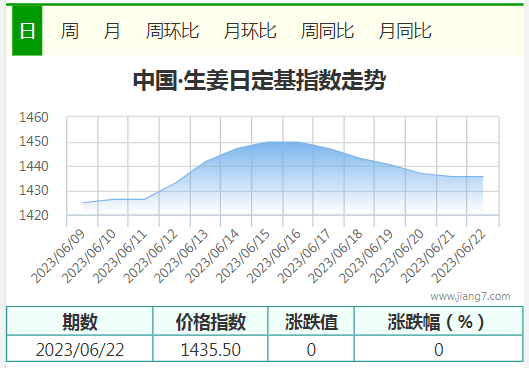Screen dimensions: 529x368
Task: Click the y-axis label 1460
Action: (34, 117)
